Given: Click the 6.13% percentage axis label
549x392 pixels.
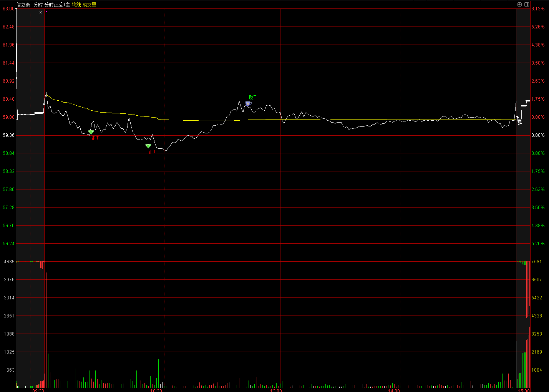Looking at the screenshot, I should [x=538, y=8].
